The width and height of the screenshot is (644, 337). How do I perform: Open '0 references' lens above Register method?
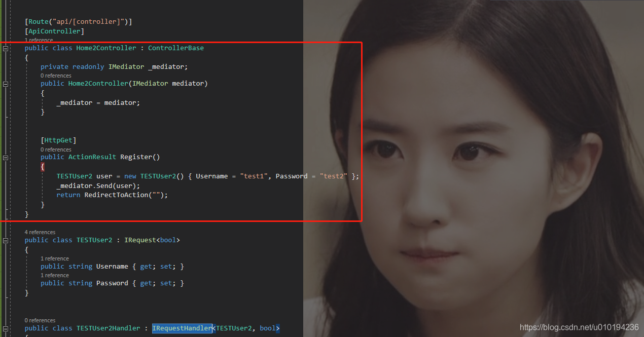tap(56, 149)
